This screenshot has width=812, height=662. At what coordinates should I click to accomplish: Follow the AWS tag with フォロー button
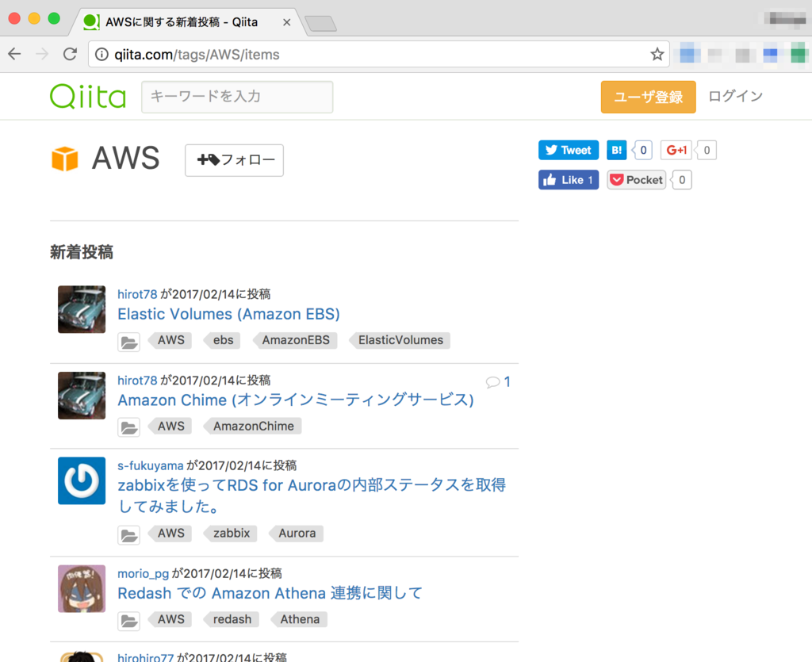pos(234,160)
